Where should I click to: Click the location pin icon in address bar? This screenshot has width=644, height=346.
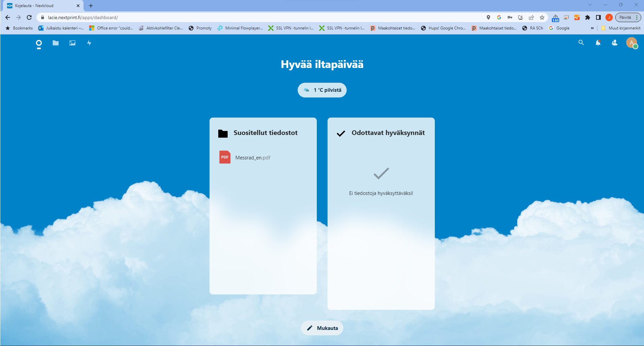point(488,17)
